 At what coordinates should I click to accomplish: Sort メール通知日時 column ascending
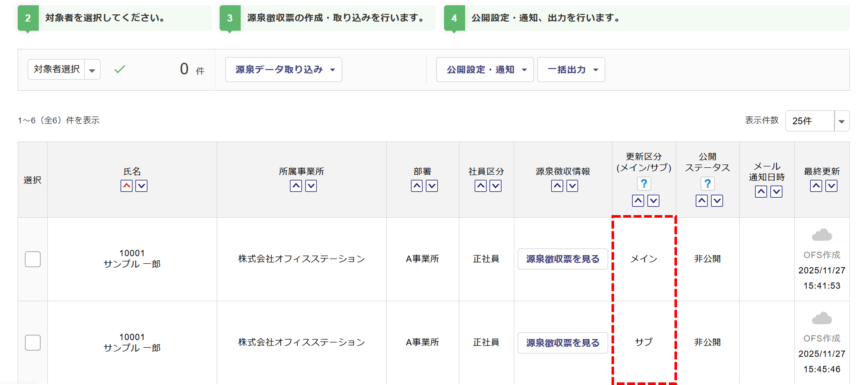click(761, 192)
